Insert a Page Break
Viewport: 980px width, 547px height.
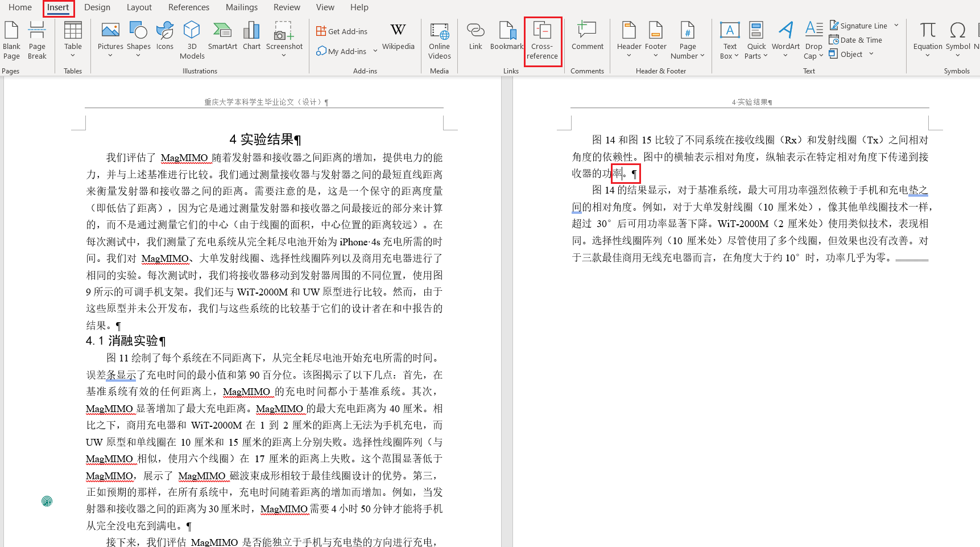pyautogui.click(x=37, y=40)
